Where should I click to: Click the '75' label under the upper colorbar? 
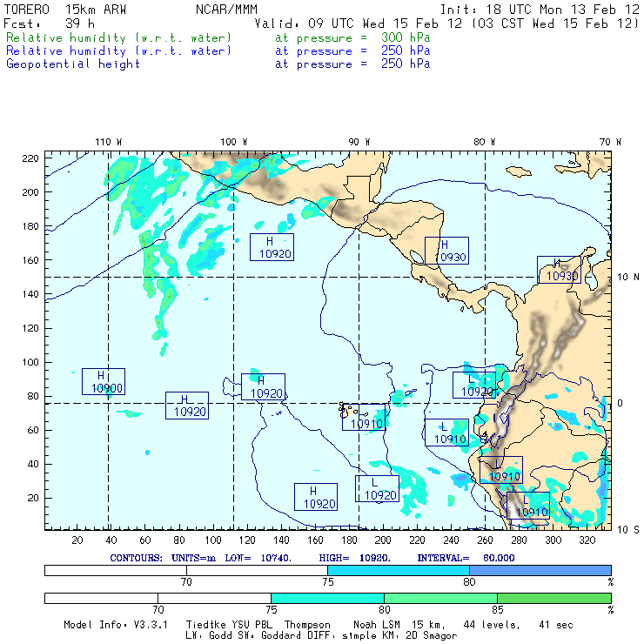(x=328, y=582)
